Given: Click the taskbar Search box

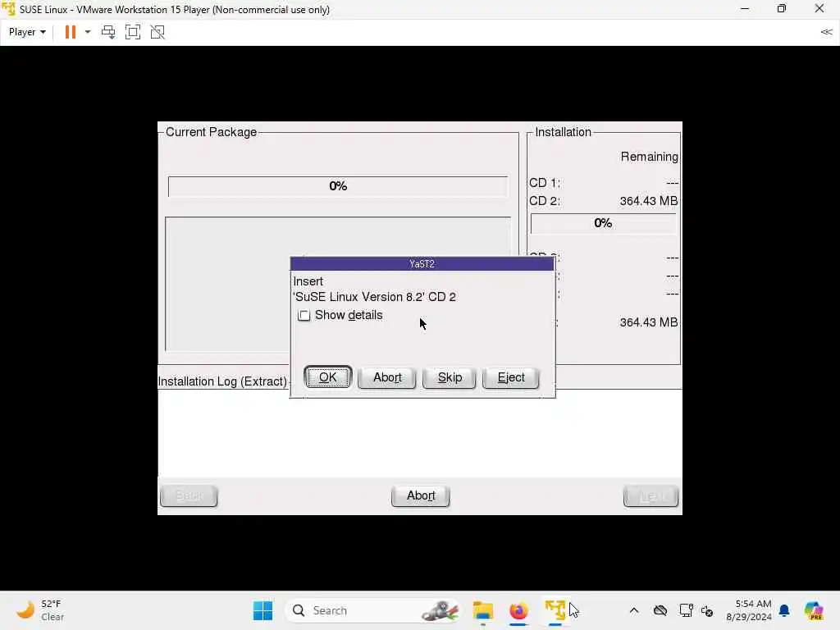Looking at the screenshot, I should [374, 610].
